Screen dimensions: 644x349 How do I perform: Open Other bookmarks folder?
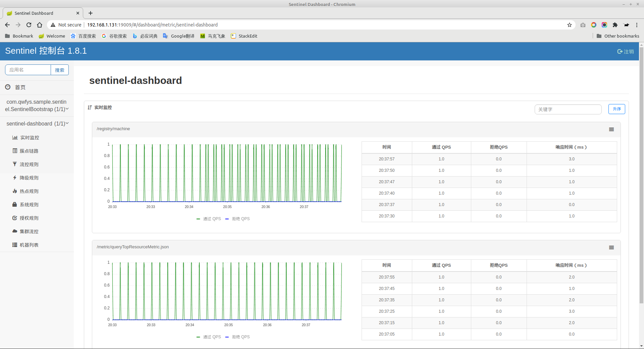618,36
